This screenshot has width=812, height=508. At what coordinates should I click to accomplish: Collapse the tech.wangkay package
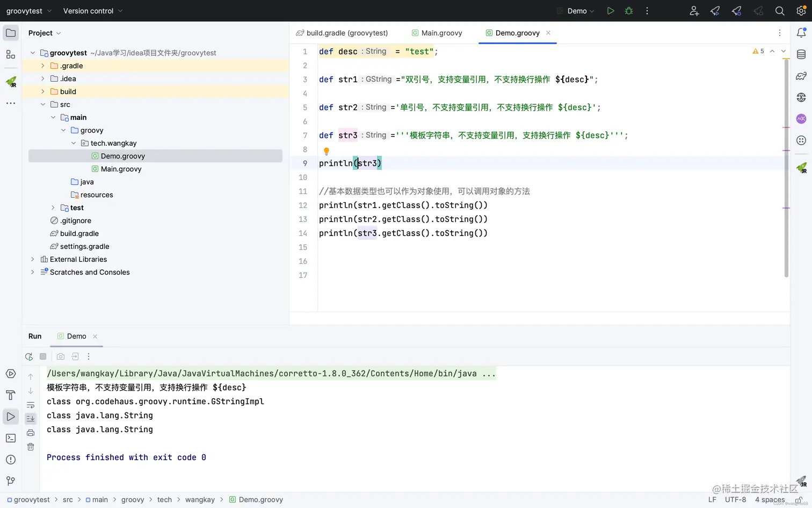point(74,143)
